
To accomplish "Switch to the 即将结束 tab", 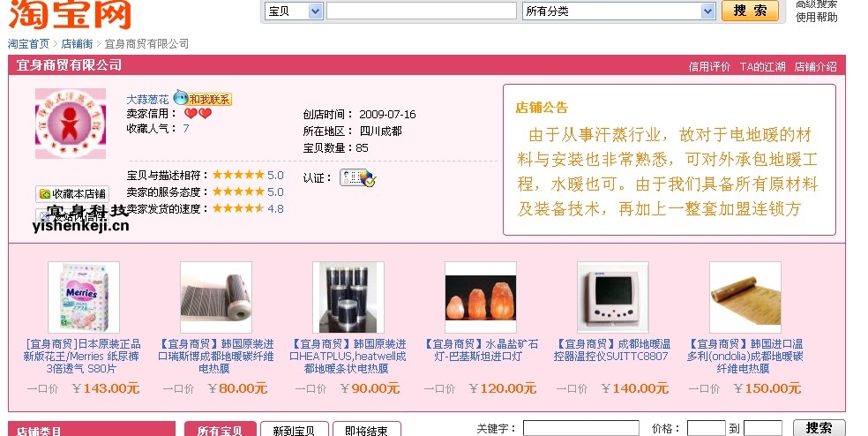I will (x=366, y=430).
